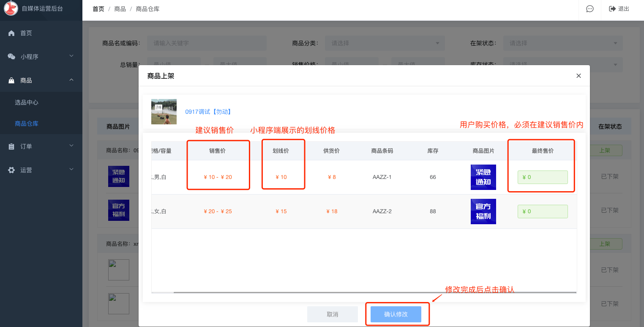The height and width of the screenshot is (327, 644).
Task: Open 选品中心 in the sidebar
Action: click(x=27, y=102)
